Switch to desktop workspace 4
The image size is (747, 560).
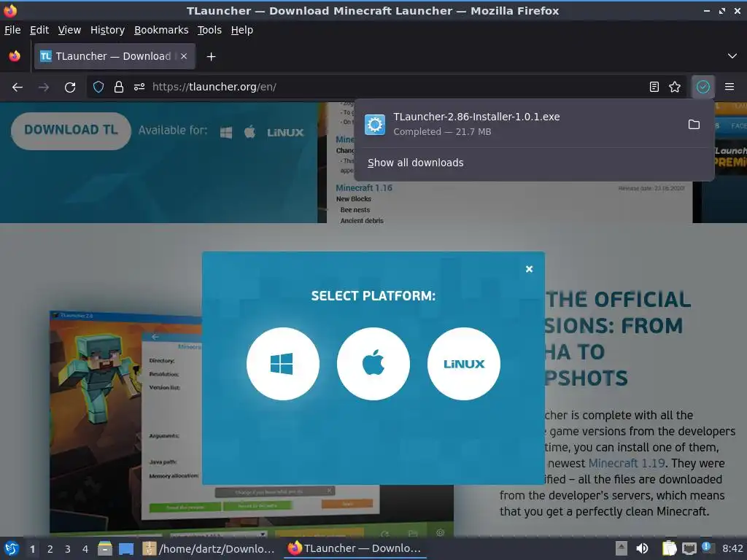click(x=85, y=549)
